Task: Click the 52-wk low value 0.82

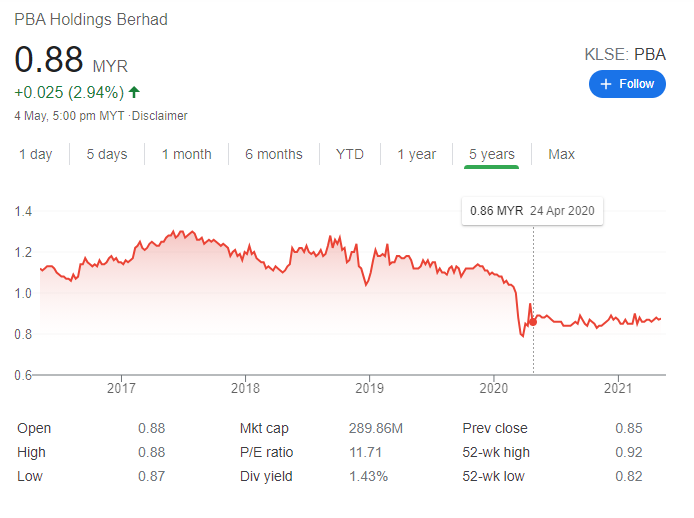Action: pos(628,476)
